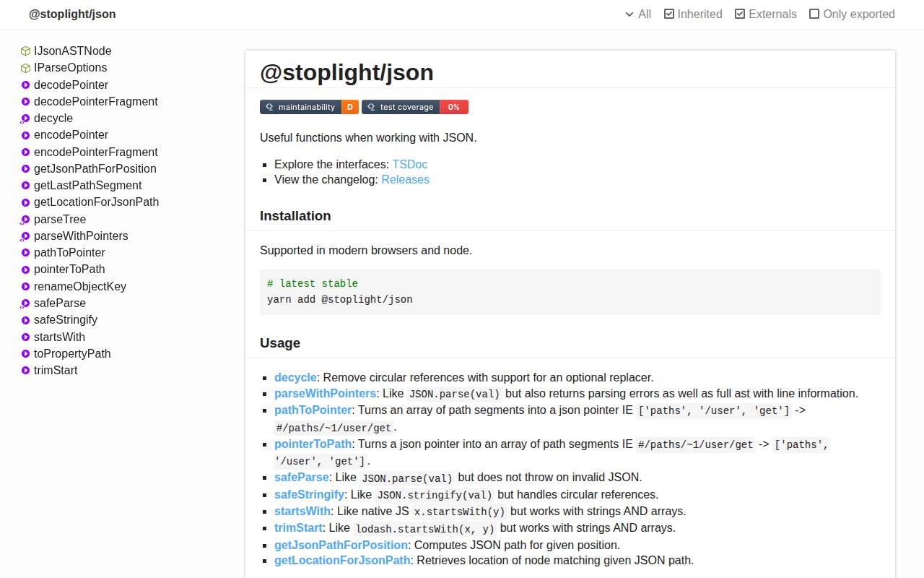This screenshot has height=578, width=924.
Task: Click the safeStringify icon in sidebar
Action: [25, 320]
